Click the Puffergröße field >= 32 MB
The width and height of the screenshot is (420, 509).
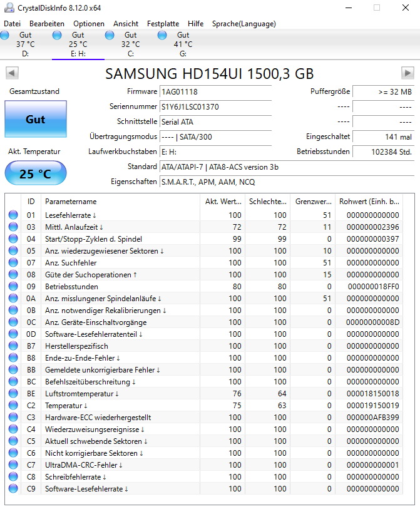coord(383,91)
